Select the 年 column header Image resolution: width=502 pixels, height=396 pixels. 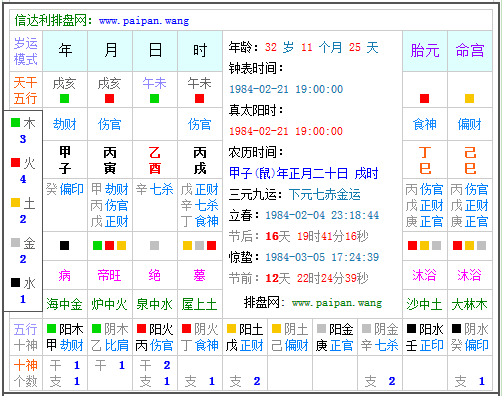65,51
